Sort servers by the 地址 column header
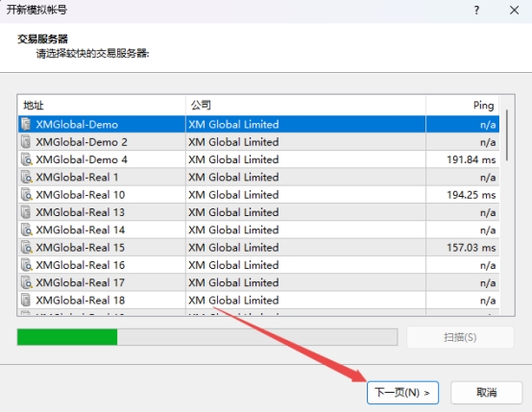This screenshot has height=412, width=532. coord(102,106)
